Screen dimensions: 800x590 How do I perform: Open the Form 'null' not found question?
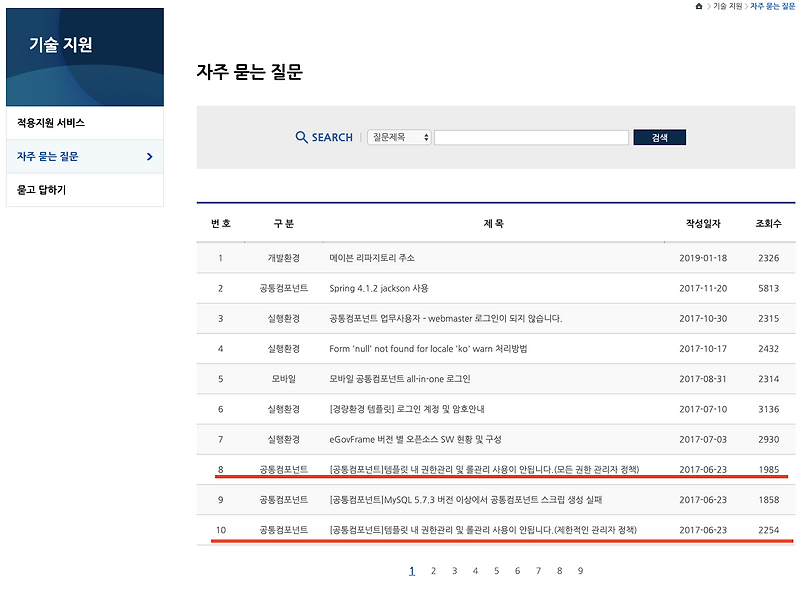tap(428, 349)
